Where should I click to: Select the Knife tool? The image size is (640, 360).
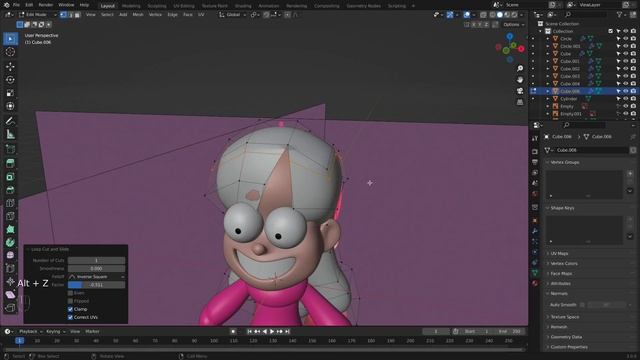pos(10,216)
